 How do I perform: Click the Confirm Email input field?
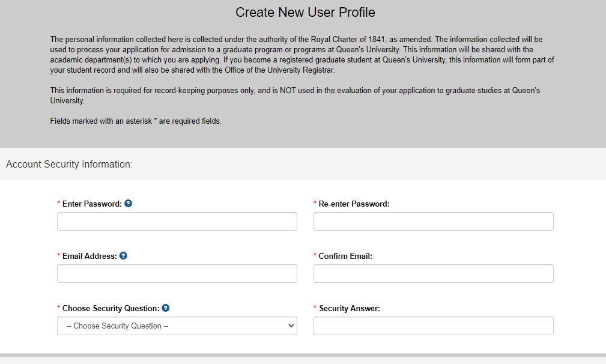pyautogui.click(x=433, y=273)
